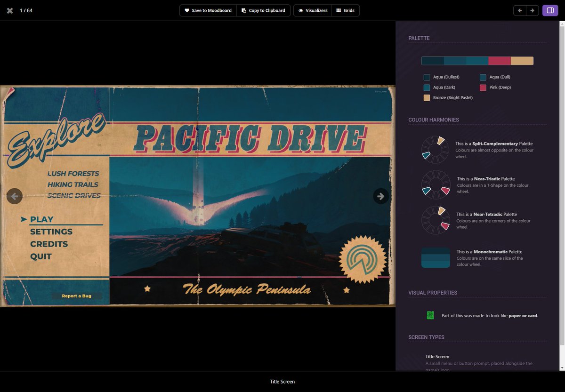Click the Explore script lettering

56,140
